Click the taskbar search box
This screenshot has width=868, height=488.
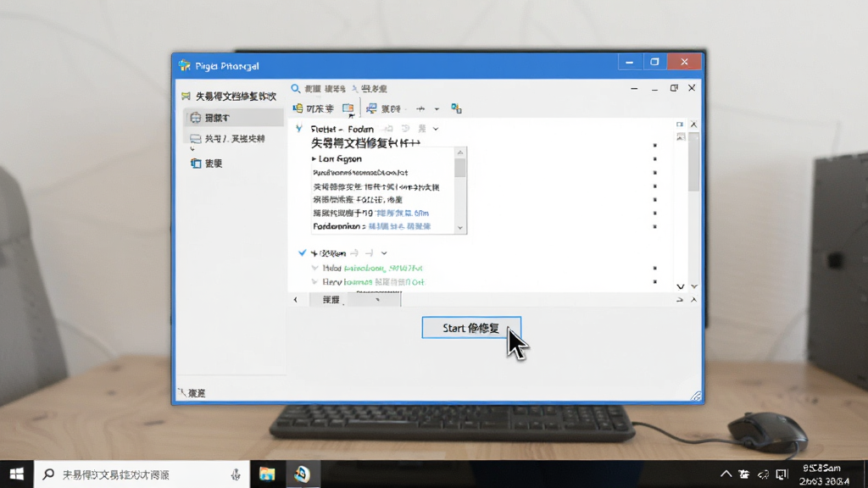pyautogui.click(x=142, y=474)
